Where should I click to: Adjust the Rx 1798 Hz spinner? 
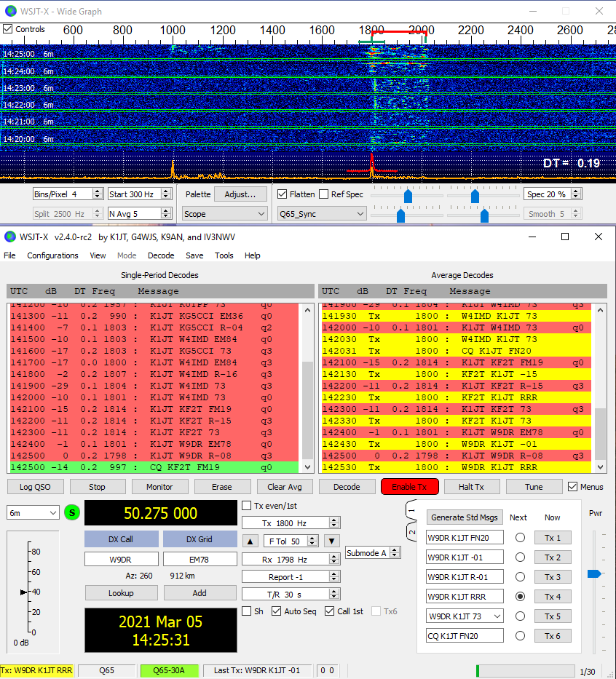pos(333,560)
